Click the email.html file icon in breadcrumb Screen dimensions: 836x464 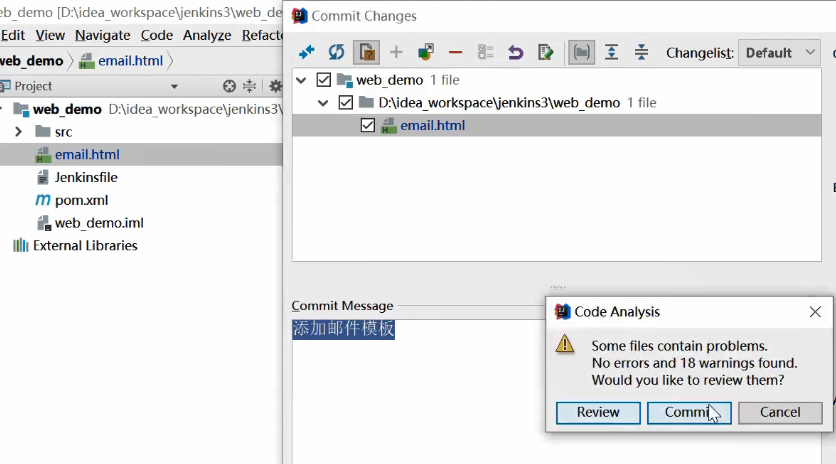[86, 61]
